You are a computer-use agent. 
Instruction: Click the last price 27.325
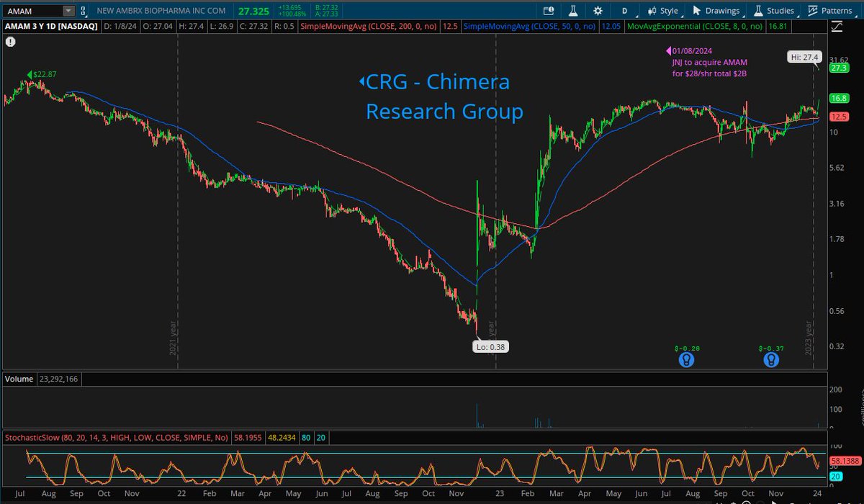pos(253,11)
